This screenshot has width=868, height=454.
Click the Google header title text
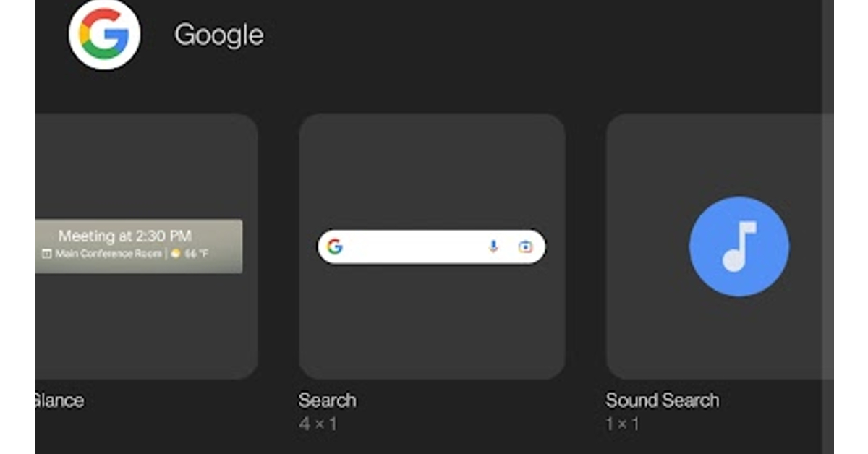coord(218,35)
